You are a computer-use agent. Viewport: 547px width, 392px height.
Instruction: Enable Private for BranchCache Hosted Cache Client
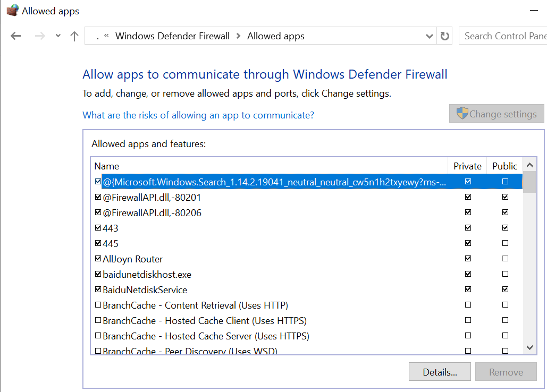(x=468, y=320)
